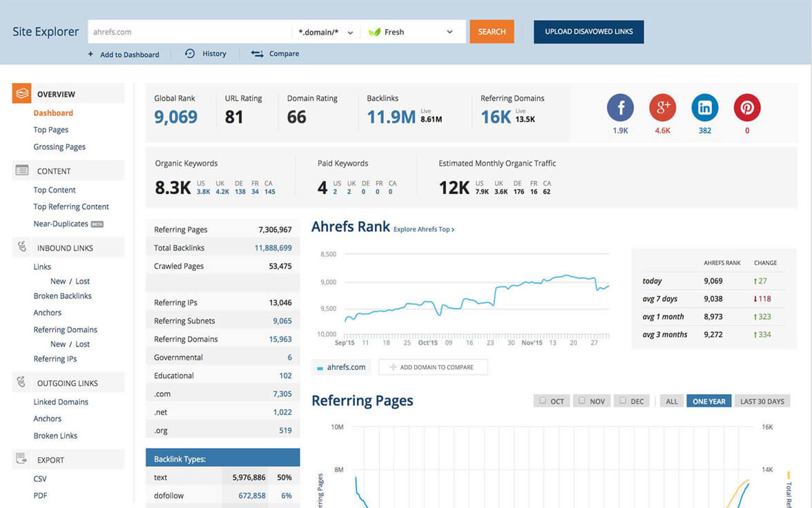Screen dimensions: 812x508
Task: Click the Pinterest circle icon
Action: [x=746, y=108]
